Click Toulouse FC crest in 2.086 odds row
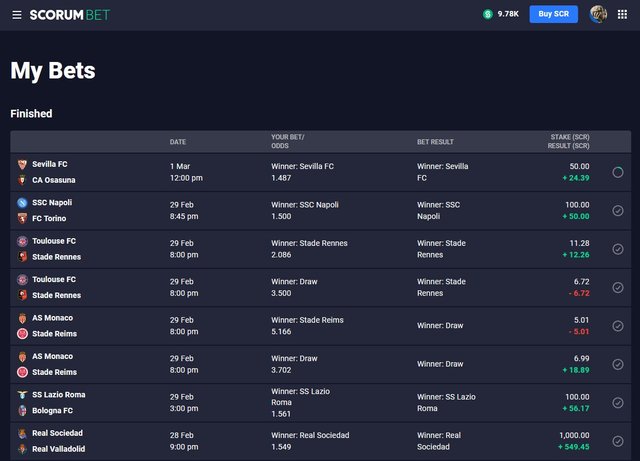The image size is (640, 461). tap(22, 241)
